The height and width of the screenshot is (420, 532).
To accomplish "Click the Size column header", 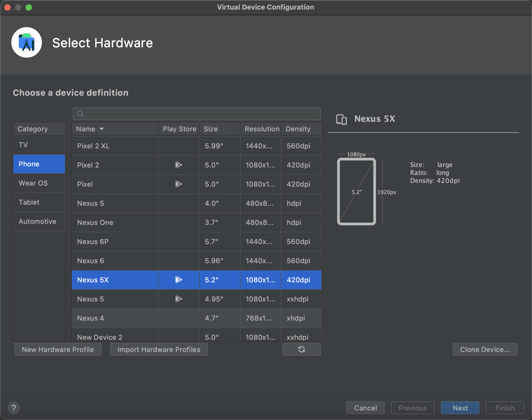I will (x=220, y=129).
